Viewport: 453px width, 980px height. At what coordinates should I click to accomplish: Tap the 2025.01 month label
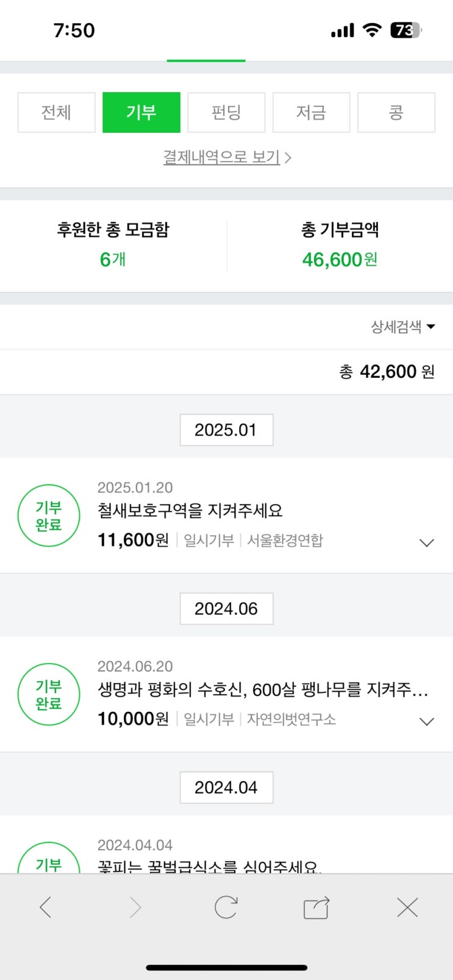tap(226, 430)
